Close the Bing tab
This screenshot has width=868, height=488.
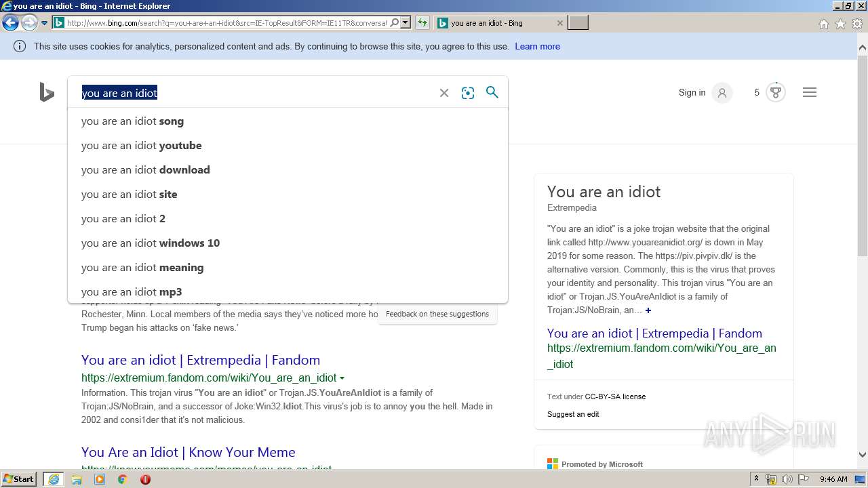click(559, 23)
